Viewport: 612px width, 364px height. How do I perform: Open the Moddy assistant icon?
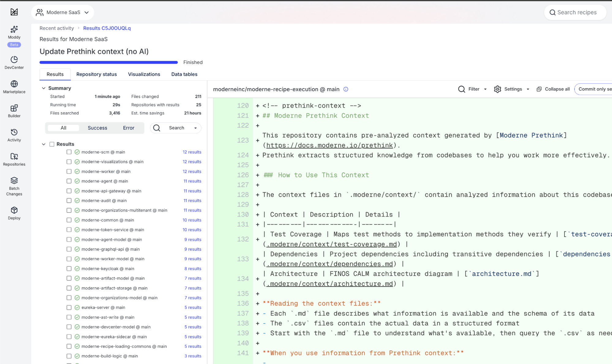[14, 29]
